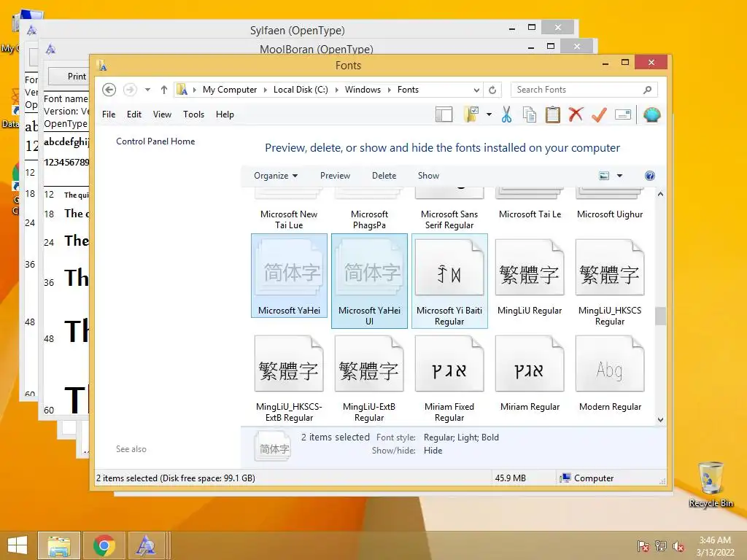The width and height of the screenshot is (747, 560).
Task: Expand the address bar history dropdown
Action: point(476,90)
